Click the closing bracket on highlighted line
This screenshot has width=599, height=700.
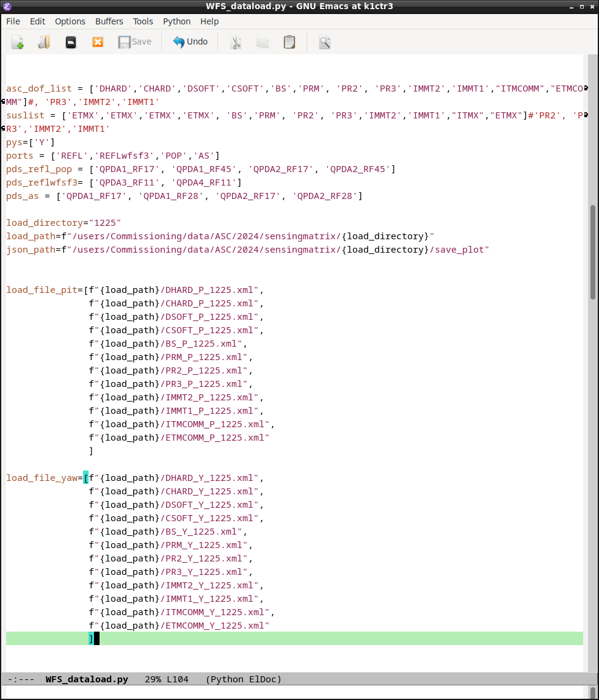tap(91, 639)
